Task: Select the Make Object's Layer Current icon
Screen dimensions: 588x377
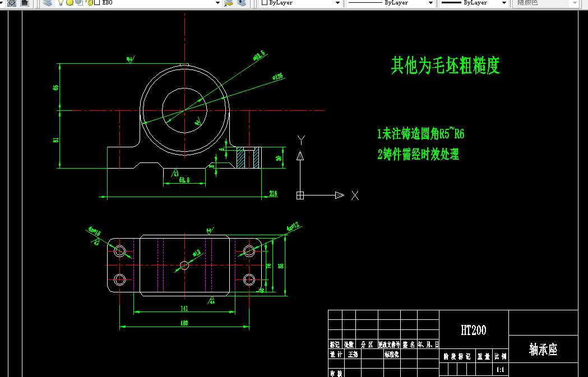Action: coord(229,3)
